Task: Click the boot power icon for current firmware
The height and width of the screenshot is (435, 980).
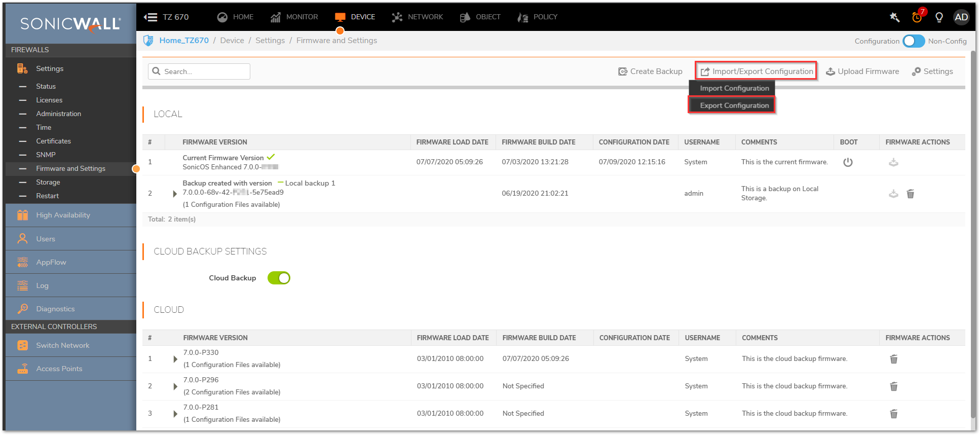Action: (848, 162)
